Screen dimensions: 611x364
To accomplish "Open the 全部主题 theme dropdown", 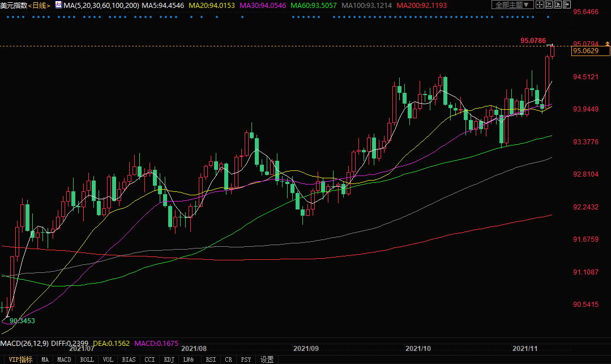I will pyautogui.click(x=512, y=5).
